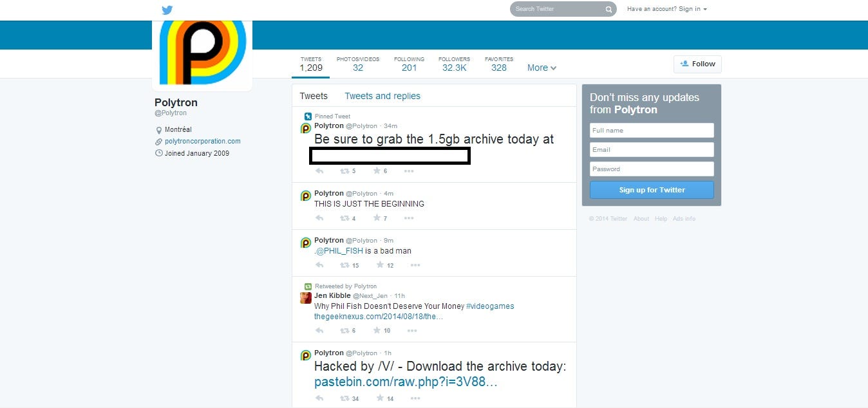Open polytroncorporation.com link
868x408 pixels.
[203, 141]
